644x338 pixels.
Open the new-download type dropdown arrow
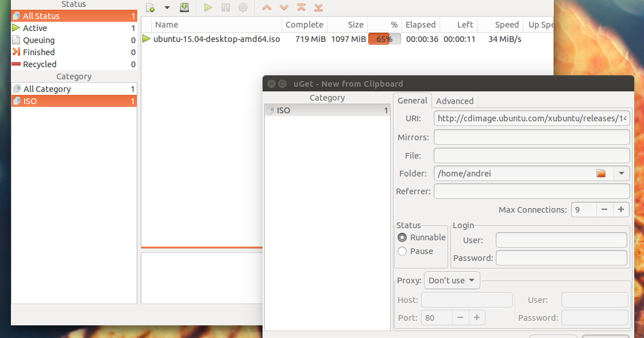click(x=167, y=7)
